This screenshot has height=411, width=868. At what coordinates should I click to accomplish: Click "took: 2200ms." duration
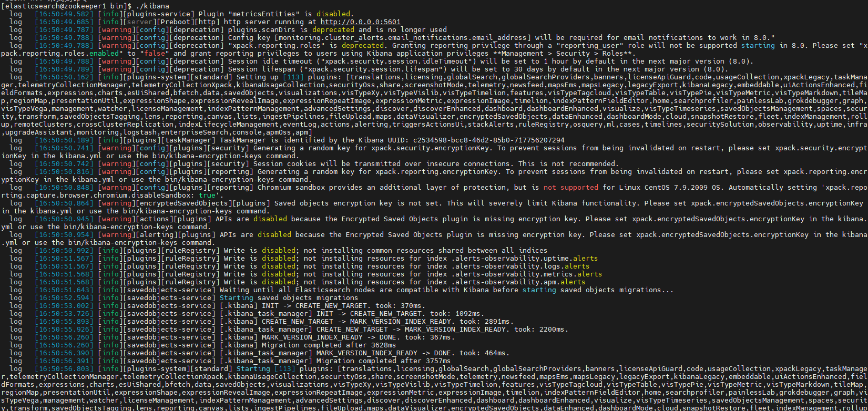click(541, 330)
